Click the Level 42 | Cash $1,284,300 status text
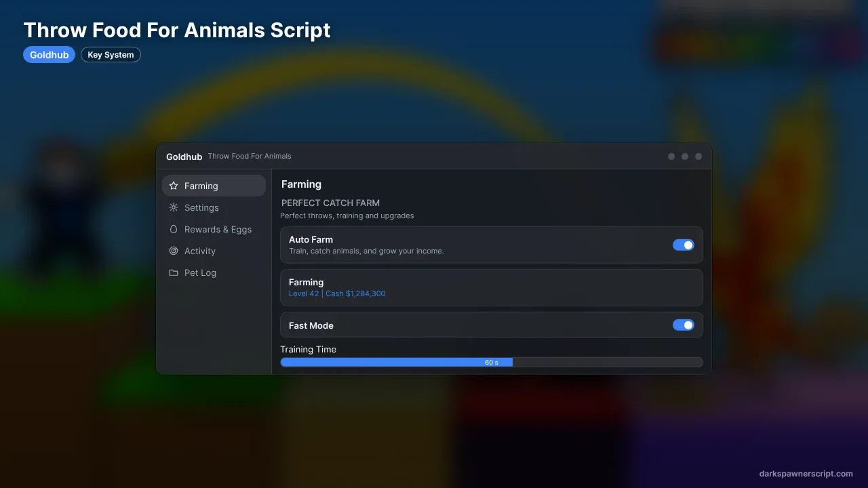This screenshot has height=488, width=868. [x=337, y=294]
